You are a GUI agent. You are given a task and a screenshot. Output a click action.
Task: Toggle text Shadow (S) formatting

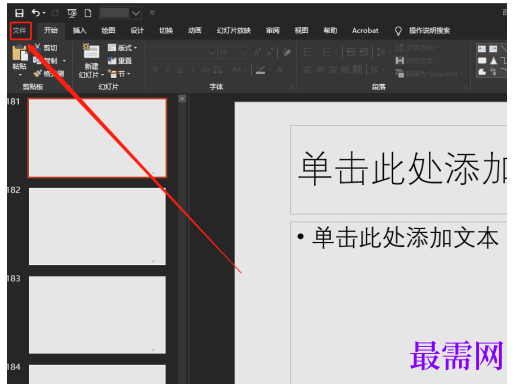(193, 70)
